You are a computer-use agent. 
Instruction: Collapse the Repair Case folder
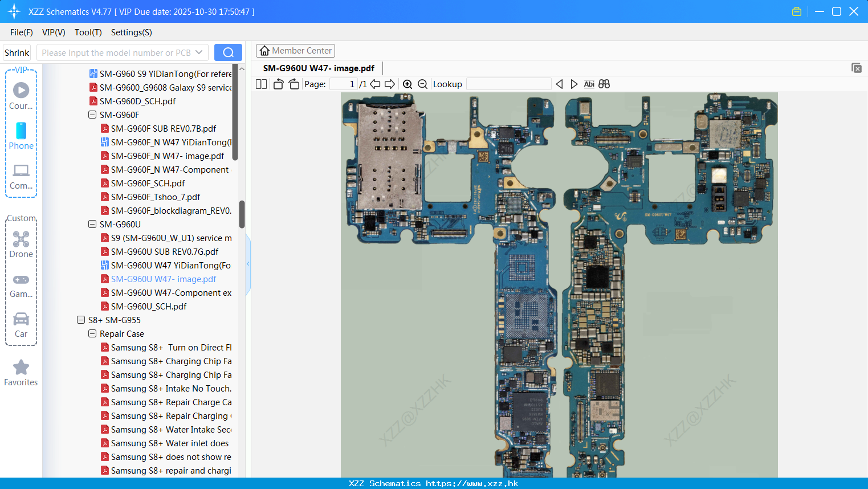click(92, 333)
